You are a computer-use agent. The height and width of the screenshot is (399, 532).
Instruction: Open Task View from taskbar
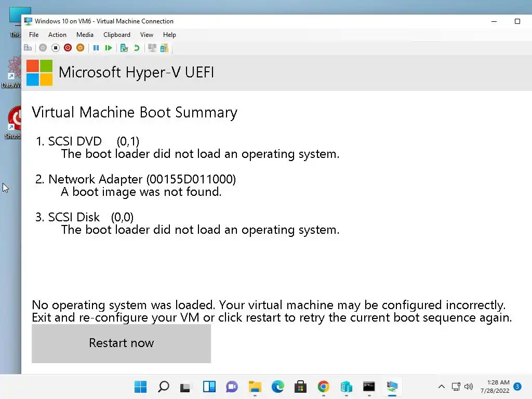185,387
